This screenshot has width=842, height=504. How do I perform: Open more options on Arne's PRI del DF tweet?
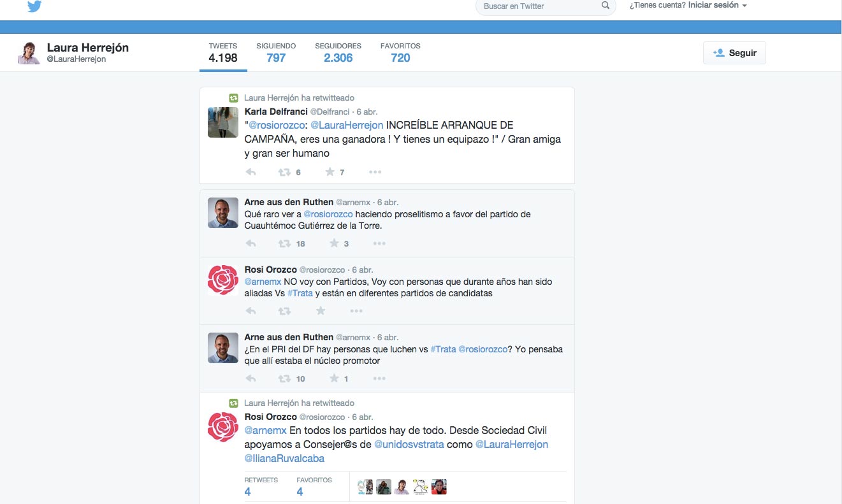coord(379,378)
